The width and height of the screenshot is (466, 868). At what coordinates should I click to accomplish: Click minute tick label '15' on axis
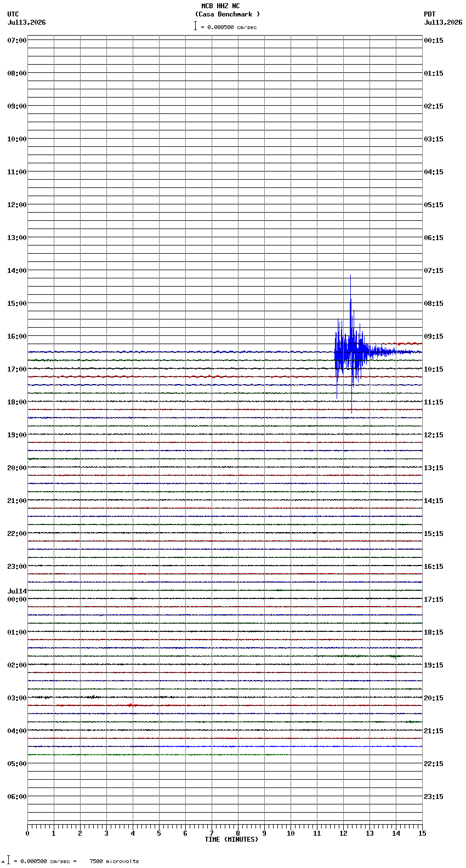[422, 833]
